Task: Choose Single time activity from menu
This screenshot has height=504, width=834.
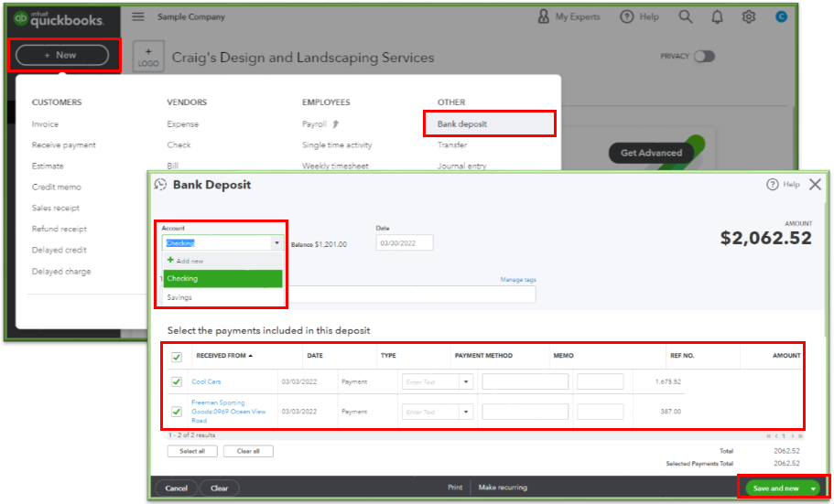Action: click(337, 145)
